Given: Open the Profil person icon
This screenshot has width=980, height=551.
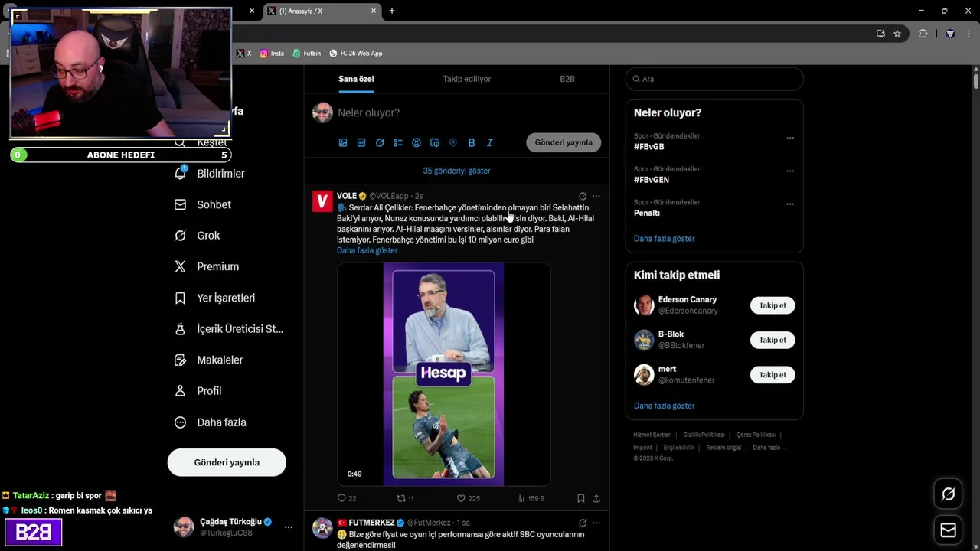Looking at the screenshot, I should [x=180, y=390].
